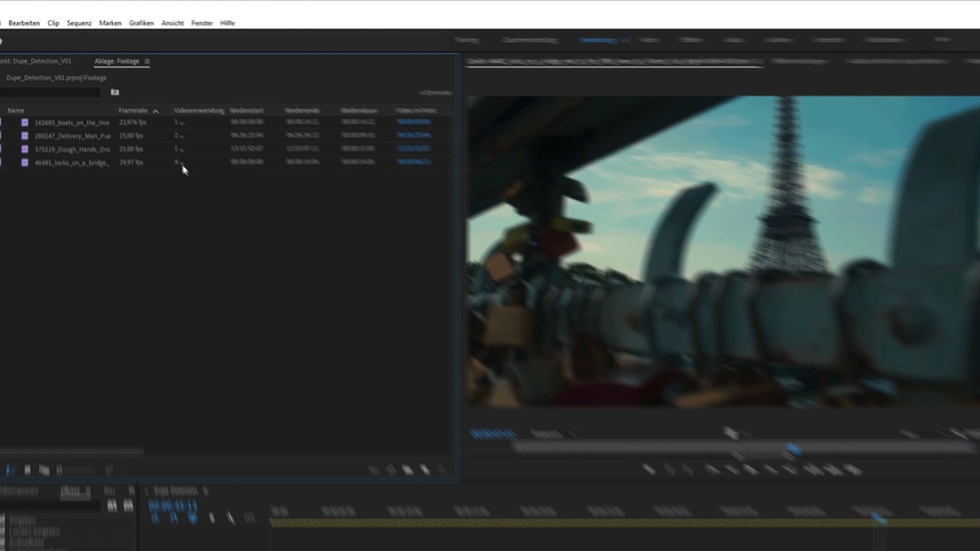Open the Fenster menu
Viewport: 980px width, 551px height.
click(x=202, y=23)
